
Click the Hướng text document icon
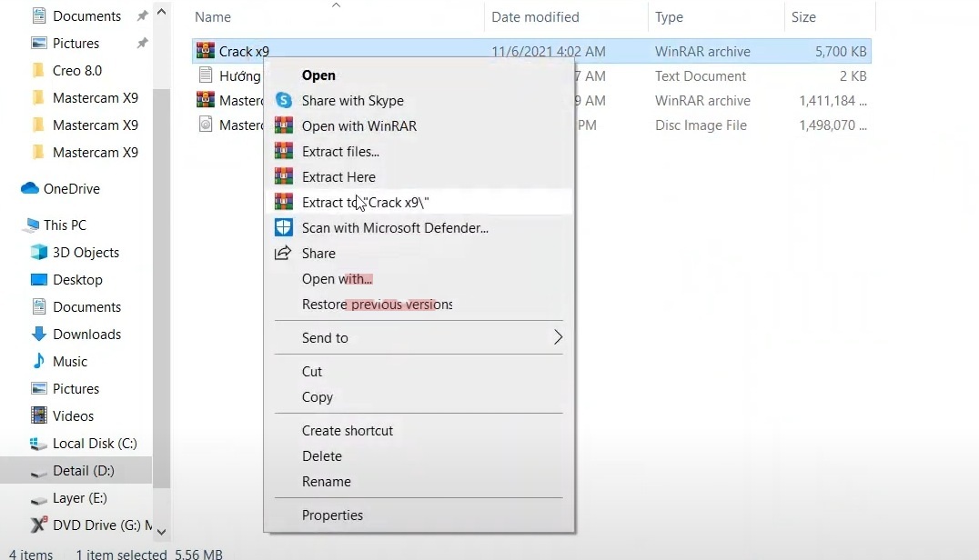[206, 75]
